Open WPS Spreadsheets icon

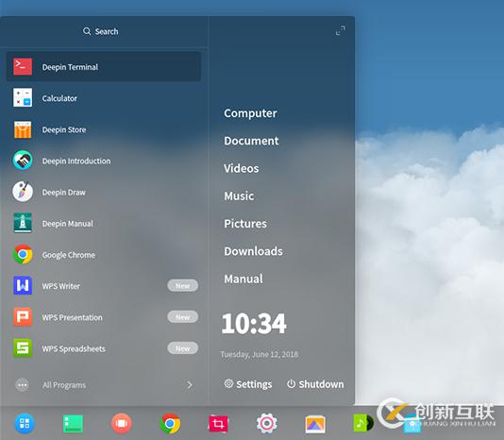23,348
